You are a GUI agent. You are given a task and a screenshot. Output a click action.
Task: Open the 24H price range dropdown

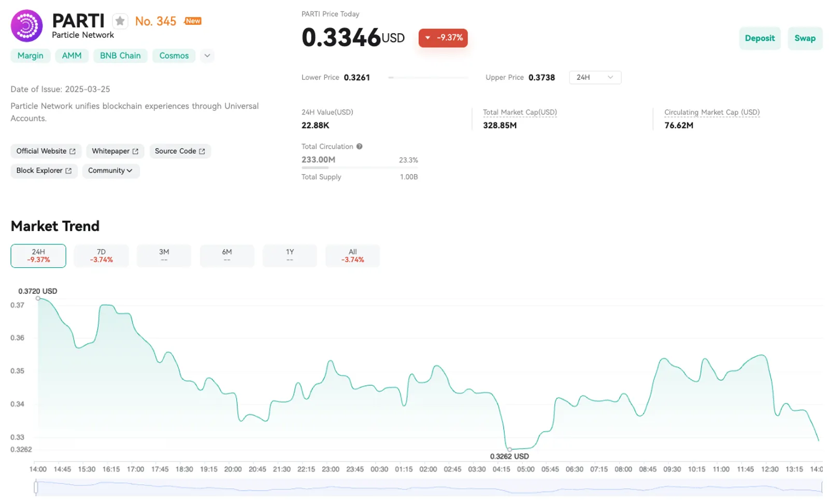click(x=595, y=77)
